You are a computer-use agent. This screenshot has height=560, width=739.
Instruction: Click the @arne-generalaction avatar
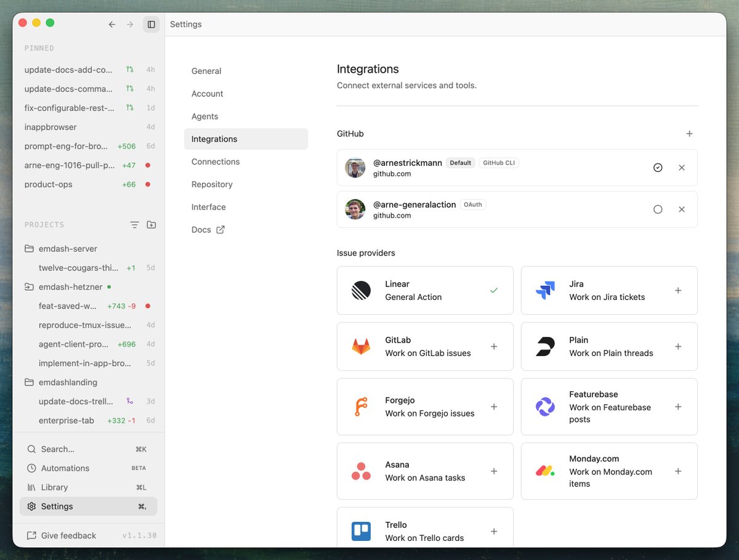355,209
